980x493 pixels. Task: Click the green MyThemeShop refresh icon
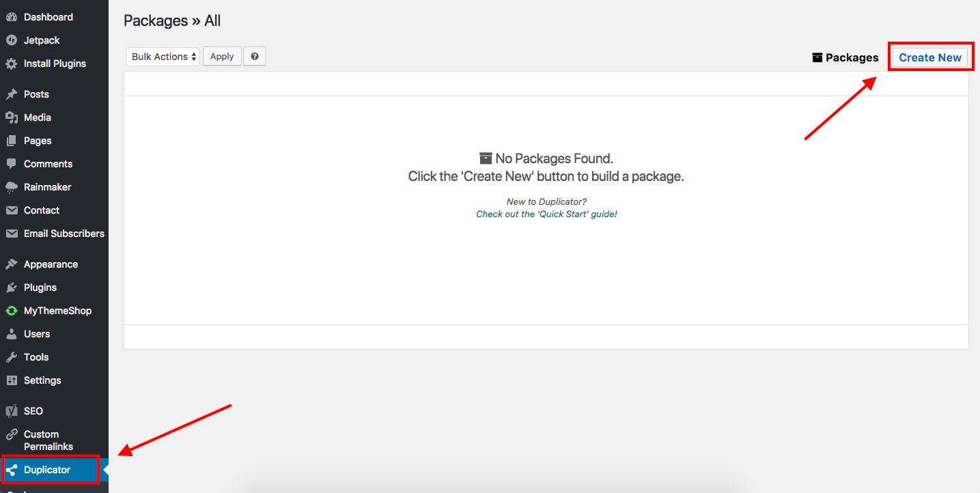click(12, 311)
